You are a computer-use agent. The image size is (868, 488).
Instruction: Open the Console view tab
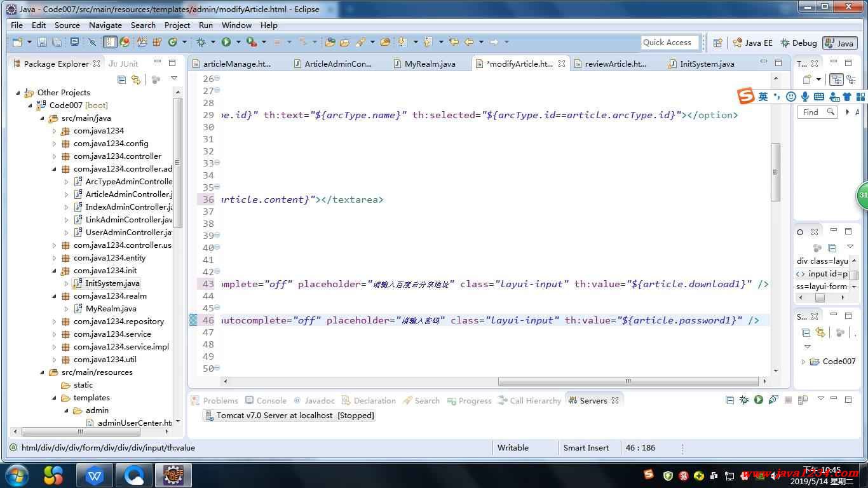tap(266, 400)
